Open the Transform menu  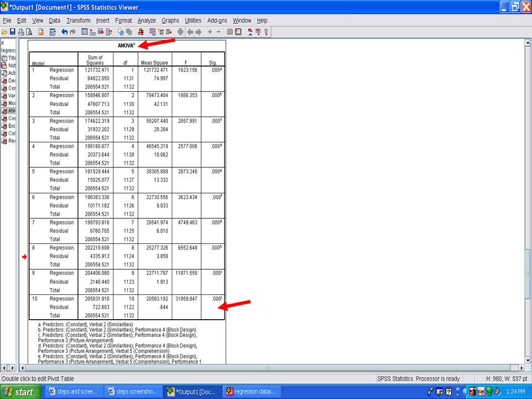pos(78,21)
